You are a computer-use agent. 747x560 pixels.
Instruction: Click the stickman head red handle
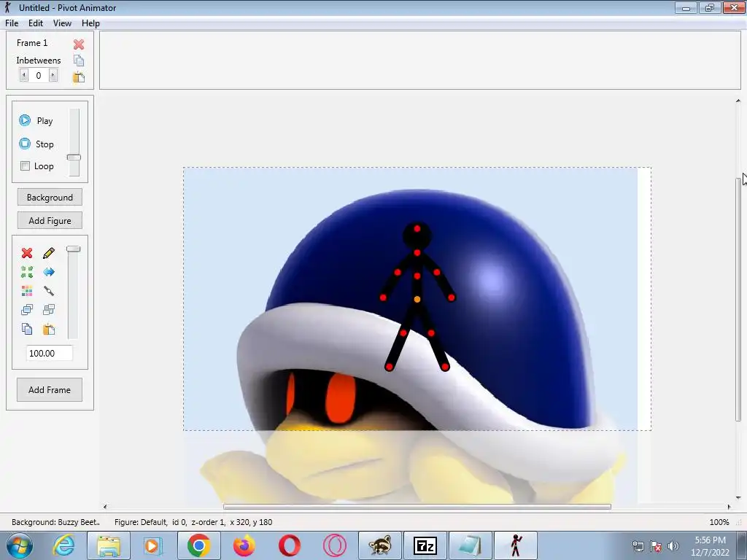(x=417, y=229)
